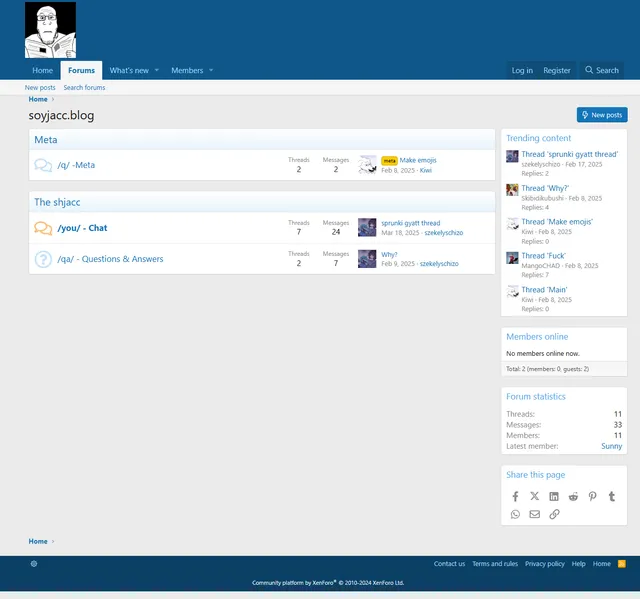This screenshot has height=599, width=640.
Task: Go to the Home navigation tab
Action: pyautogui.click(x=42, y=71)
